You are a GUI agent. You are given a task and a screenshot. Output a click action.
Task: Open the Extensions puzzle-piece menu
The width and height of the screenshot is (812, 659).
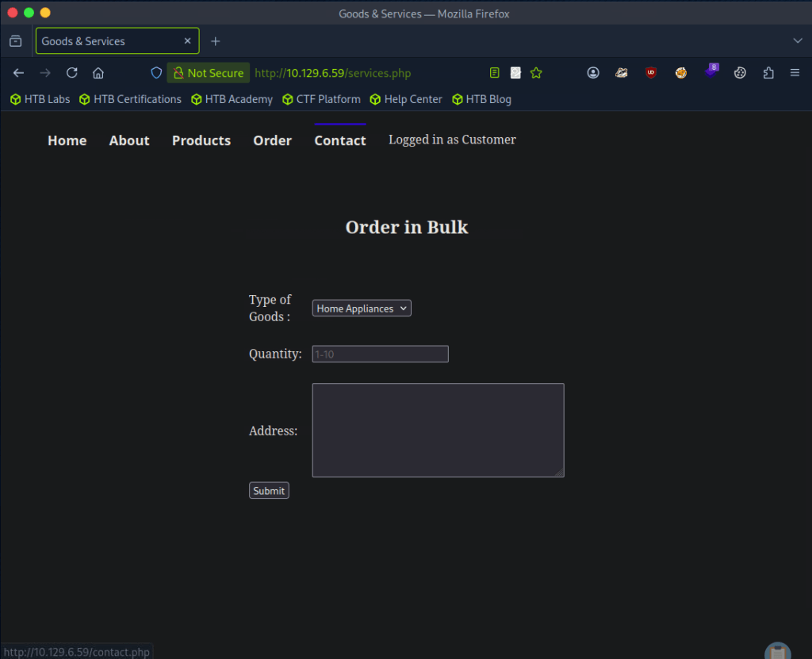point(768,73)
